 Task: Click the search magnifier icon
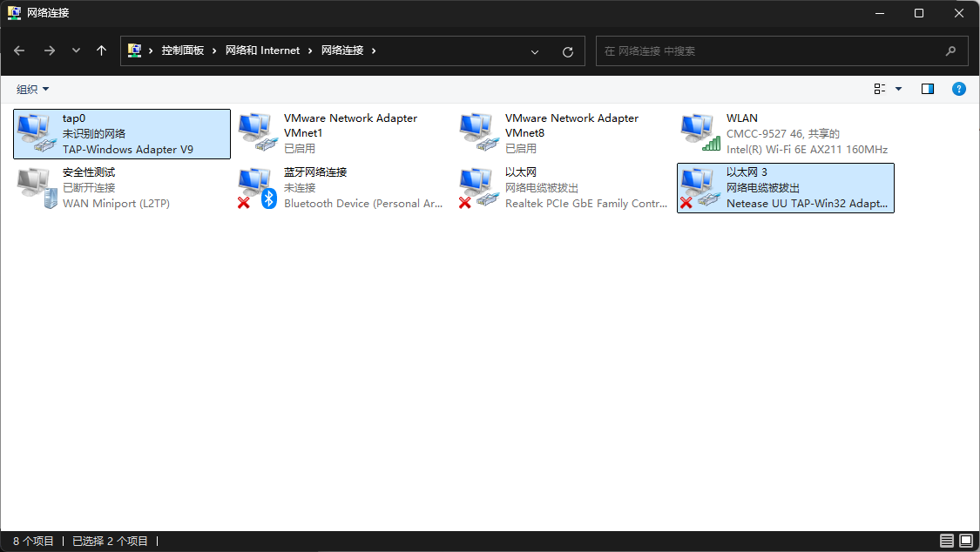point(950,51)
